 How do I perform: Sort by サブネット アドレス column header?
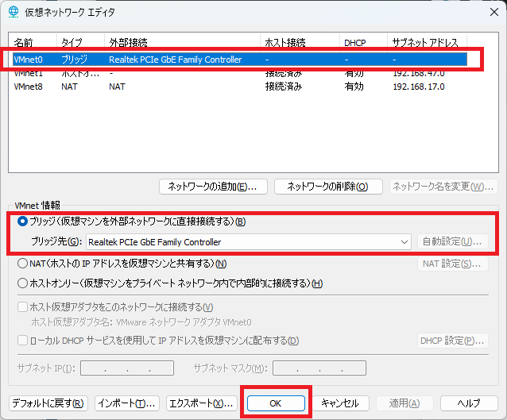pyautogui.click(x=425, y=41)
